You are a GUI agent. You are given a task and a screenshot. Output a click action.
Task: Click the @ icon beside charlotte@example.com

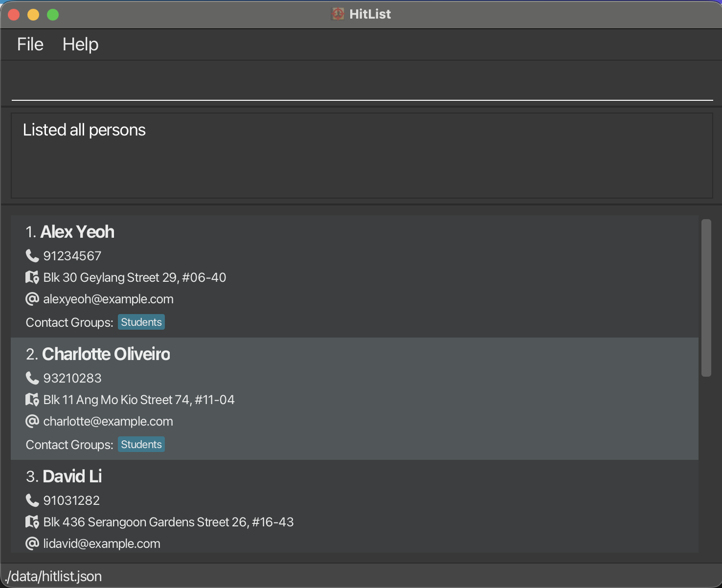[x=32, y=421]
